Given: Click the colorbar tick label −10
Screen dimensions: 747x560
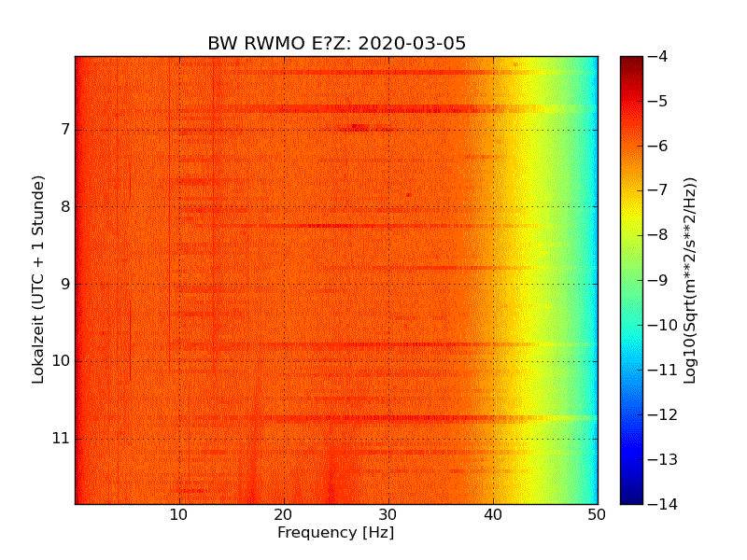Looking at the screenshot, I should [x=663, y=325].
